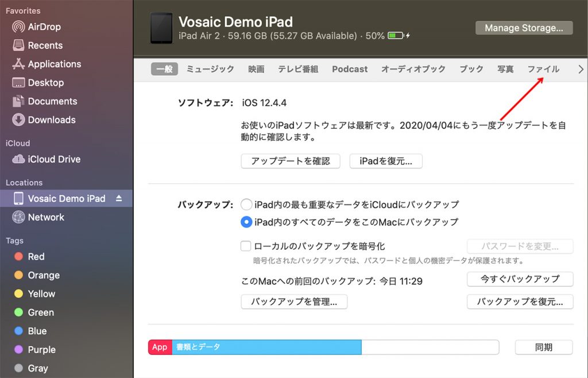Click the iCloud Drive cloud icon
Screen dimensions: 588x378
point(18,159)
